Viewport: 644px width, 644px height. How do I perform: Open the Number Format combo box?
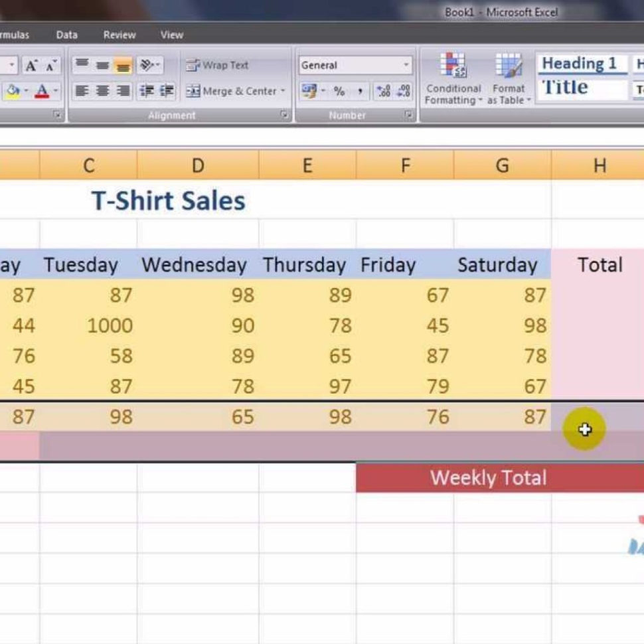[x=355, y=64]
